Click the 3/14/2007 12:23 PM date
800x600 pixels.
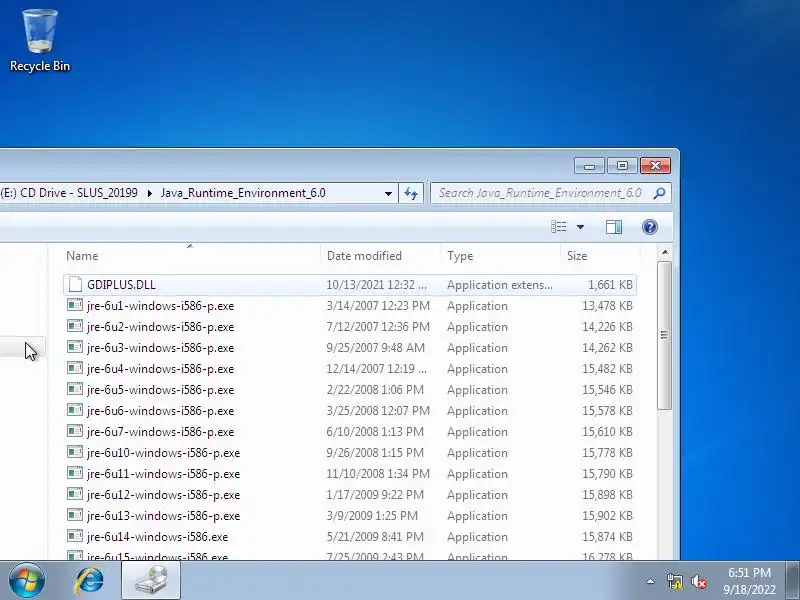(x=378, y=306)
